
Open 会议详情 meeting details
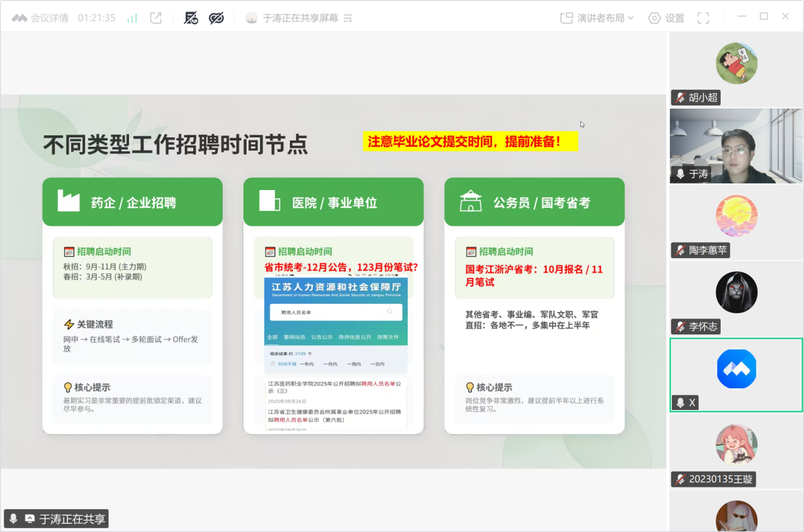click(x=41, y=18)
